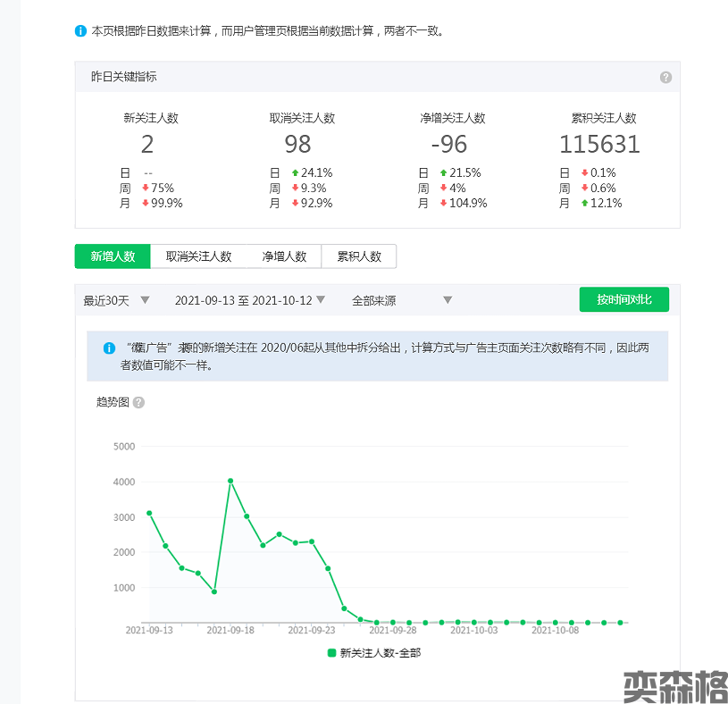Click the 按时间对比 button
Screen dimensions: 728x704
pos(623,300)
